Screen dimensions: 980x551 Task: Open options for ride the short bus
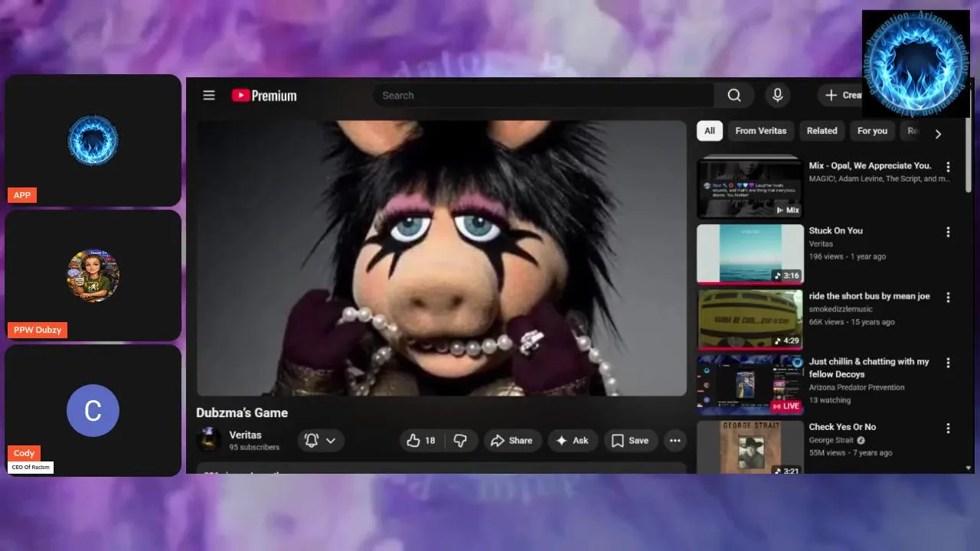[948, 297]
